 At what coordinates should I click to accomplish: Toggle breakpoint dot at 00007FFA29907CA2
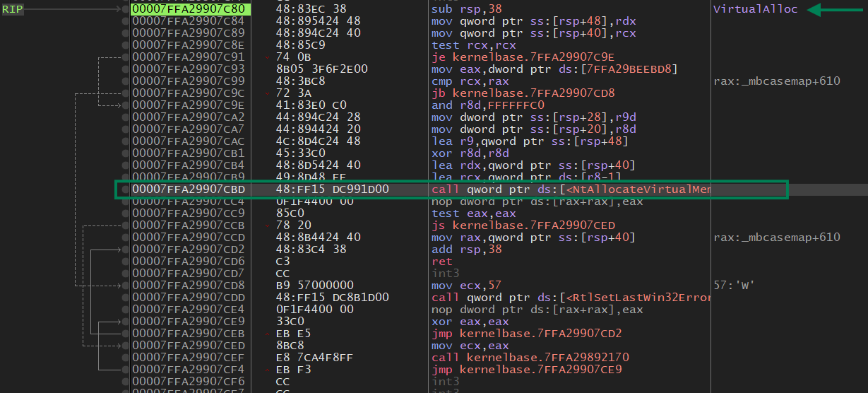click(125, 117)
